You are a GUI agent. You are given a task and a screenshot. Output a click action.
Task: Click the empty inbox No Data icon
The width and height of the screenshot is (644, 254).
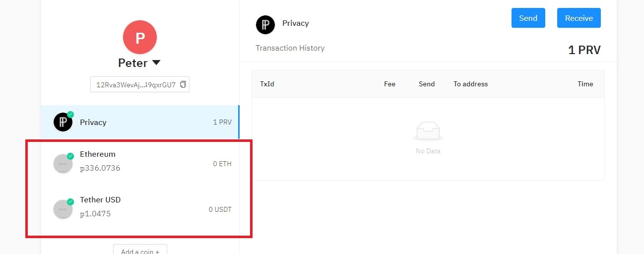[428, 131]
